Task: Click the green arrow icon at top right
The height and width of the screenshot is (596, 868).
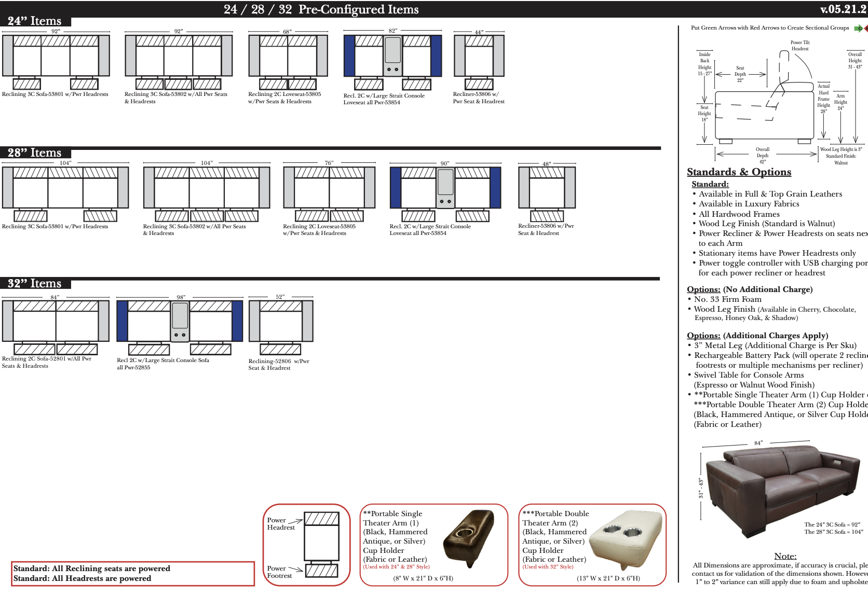Action: (858, 28)
